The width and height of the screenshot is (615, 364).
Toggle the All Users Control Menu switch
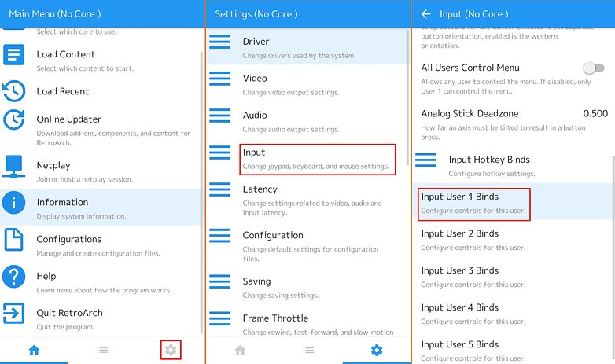[594, 68]
